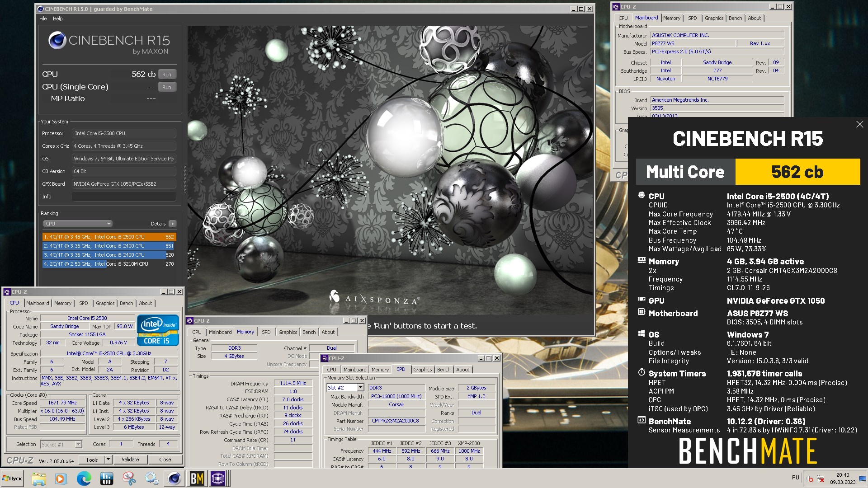This screenshot has height=488, width=868.
Task: Switch to BenchMate via BM taskbar icon
Action: (197, 479)
